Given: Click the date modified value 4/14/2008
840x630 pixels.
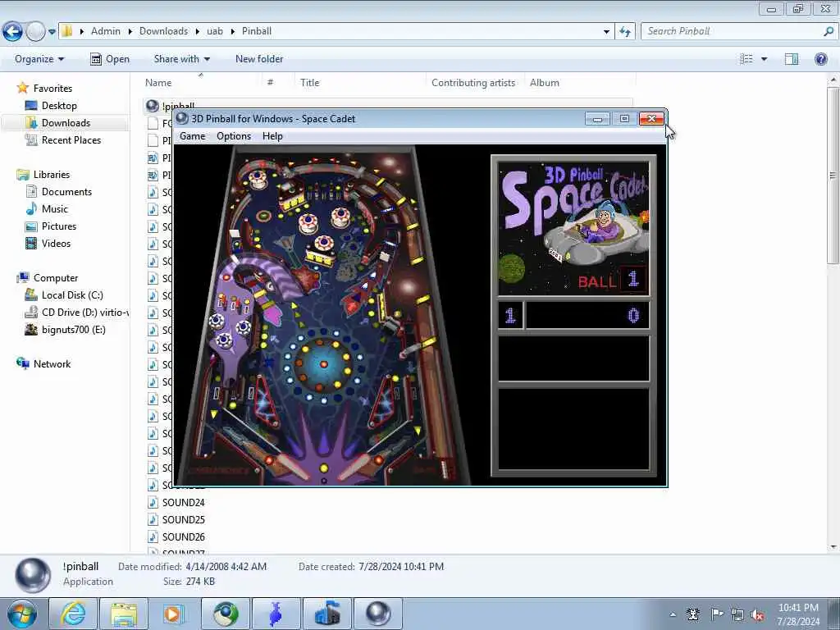Looking at the screenshot, I should [x=226, y=566].
